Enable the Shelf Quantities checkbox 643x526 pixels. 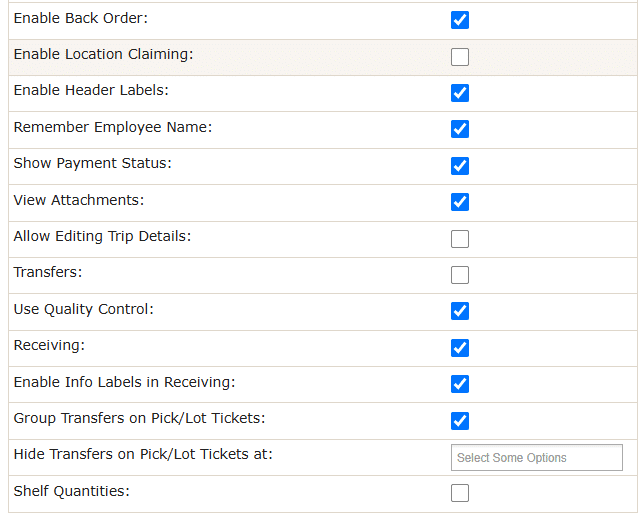pos(460,493)
